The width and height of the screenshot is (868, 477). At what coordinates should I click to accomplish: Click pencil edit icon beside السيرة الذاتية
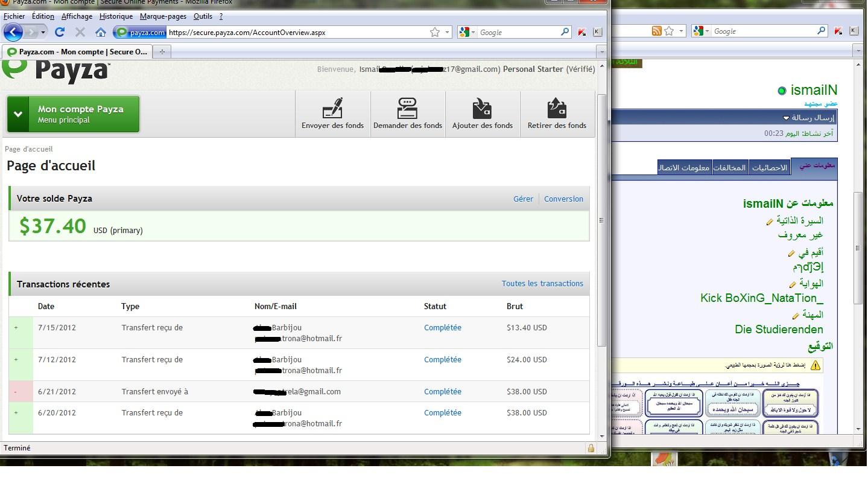coord(770,222)
